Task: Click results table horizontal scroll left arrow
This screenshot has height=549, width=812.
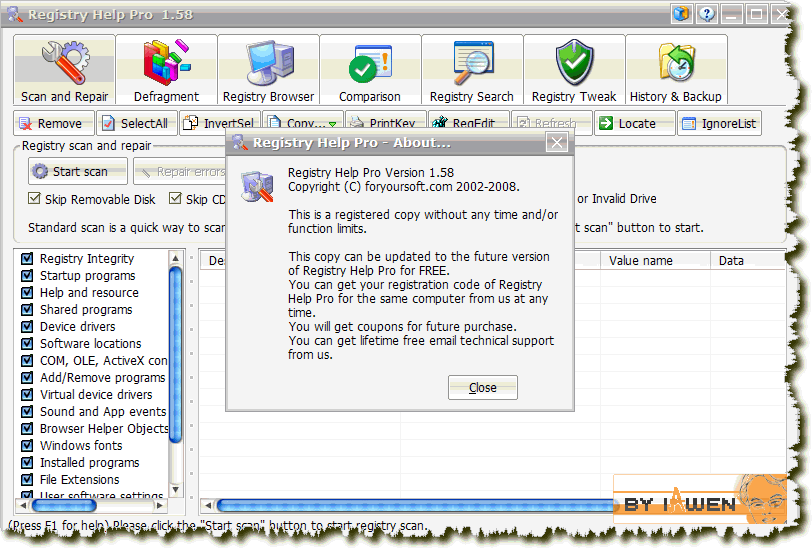Action: [x=208, y=505]
